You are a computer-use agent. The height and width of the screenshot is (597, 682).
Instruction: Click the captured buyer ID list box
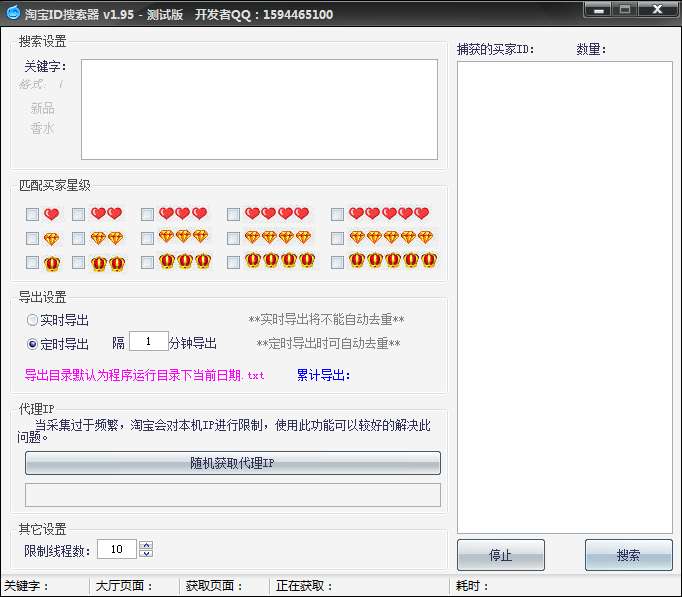pos(565,297)
